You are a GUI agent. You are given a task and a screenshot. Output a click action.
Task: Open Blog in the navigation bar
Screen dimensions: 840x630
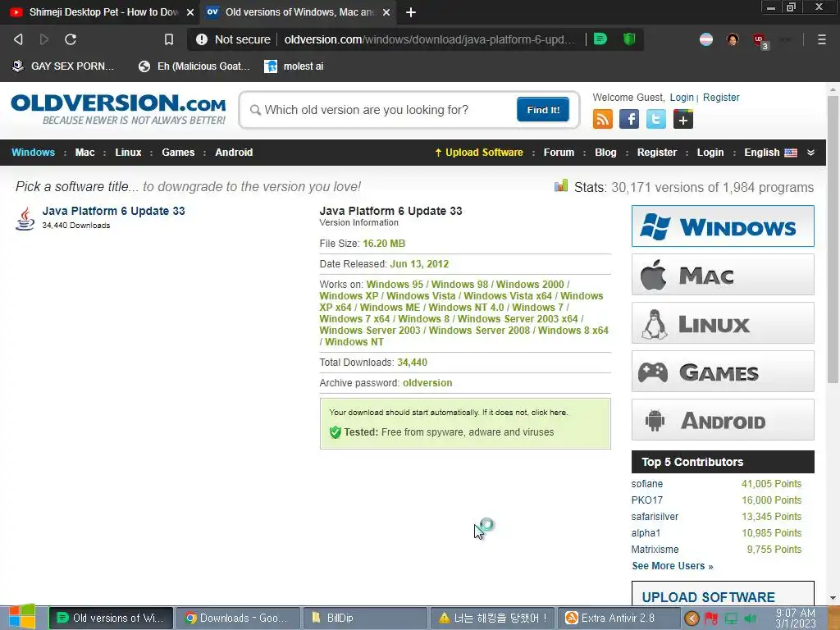pyautogui.click(x=605, y=152)
